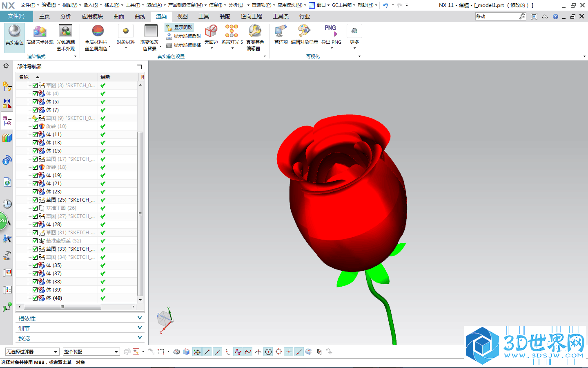
Task: Maximize the 部件导航器 panel square button
Action: (x=139, y=67)
